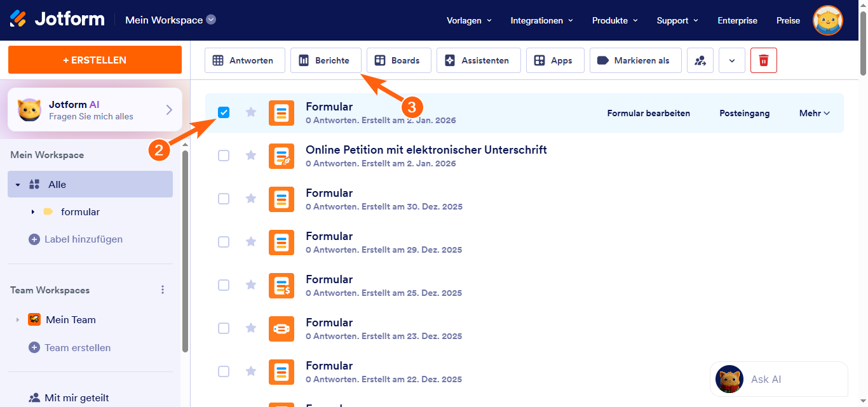Launch the Assistenten tool
Viewport: 868px width, 407px height.
point(478,60)
